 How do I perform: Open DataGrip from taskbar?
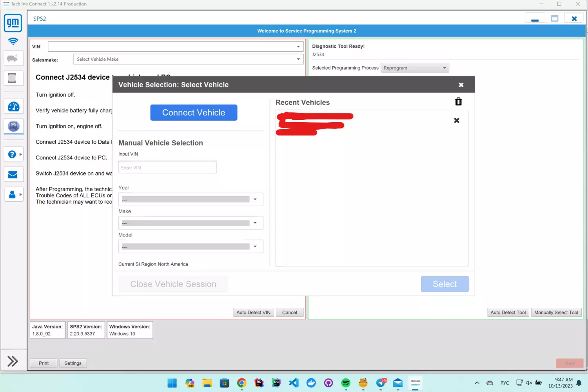pos(276,383)
